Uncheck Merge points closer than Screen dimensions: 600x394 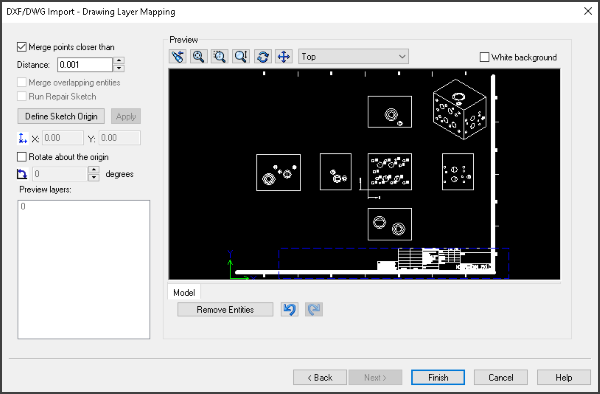(22, 47)
